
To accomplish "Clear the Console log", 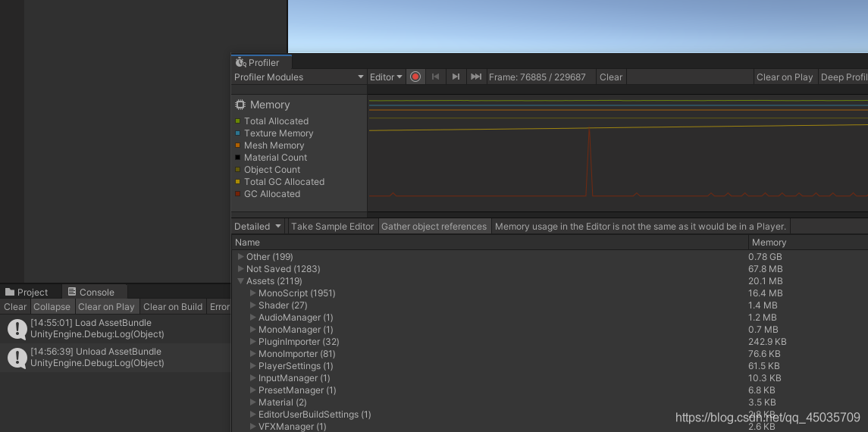I will (15, 306).
